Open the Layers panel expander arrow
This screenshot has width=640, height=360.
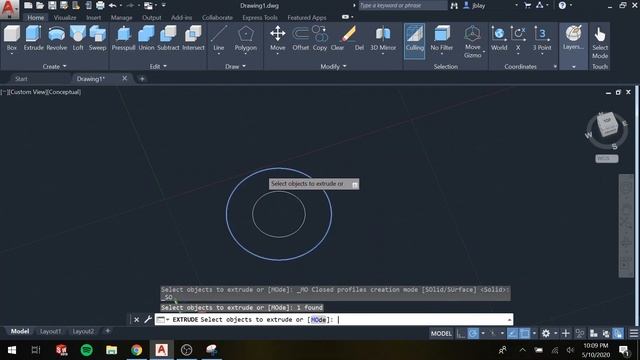(573, 67)
